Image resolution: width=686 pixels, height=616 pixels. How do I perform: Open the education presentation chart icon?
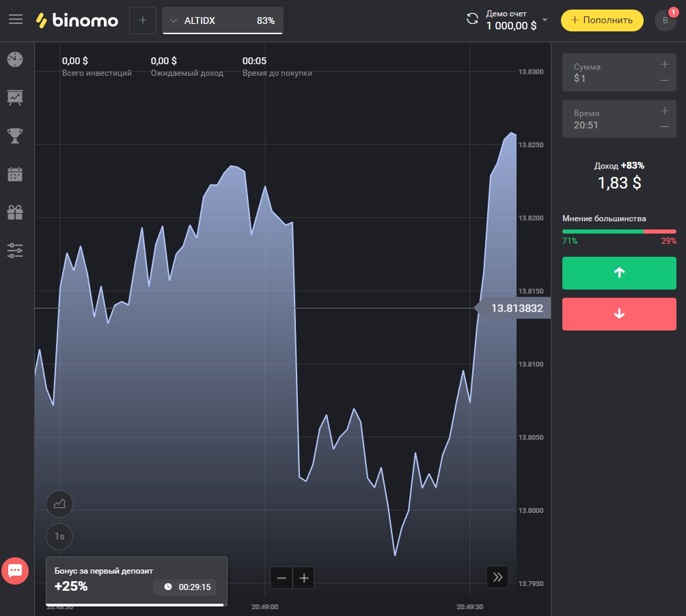(x=15, y=98)
